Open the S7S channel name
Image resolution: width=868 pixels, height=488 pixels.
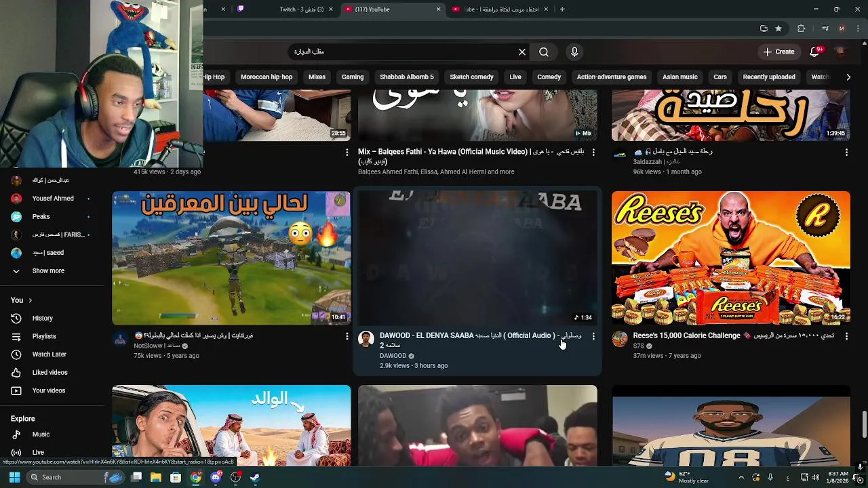coord(638,346)
